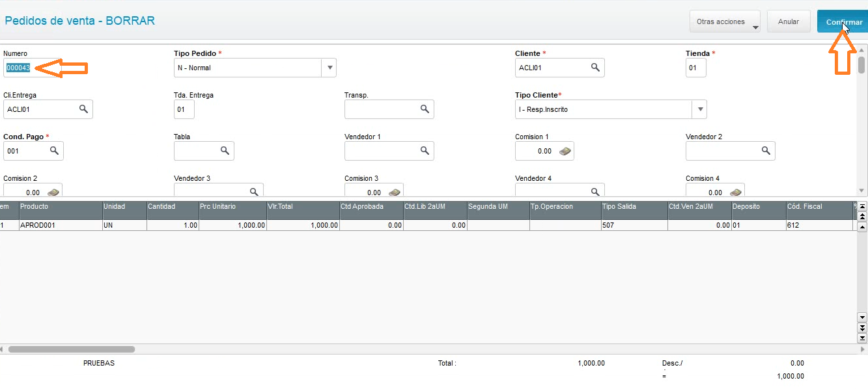
Task: Click the Tipo Pedido N - Normal combo box
Action: pos(255,68)
